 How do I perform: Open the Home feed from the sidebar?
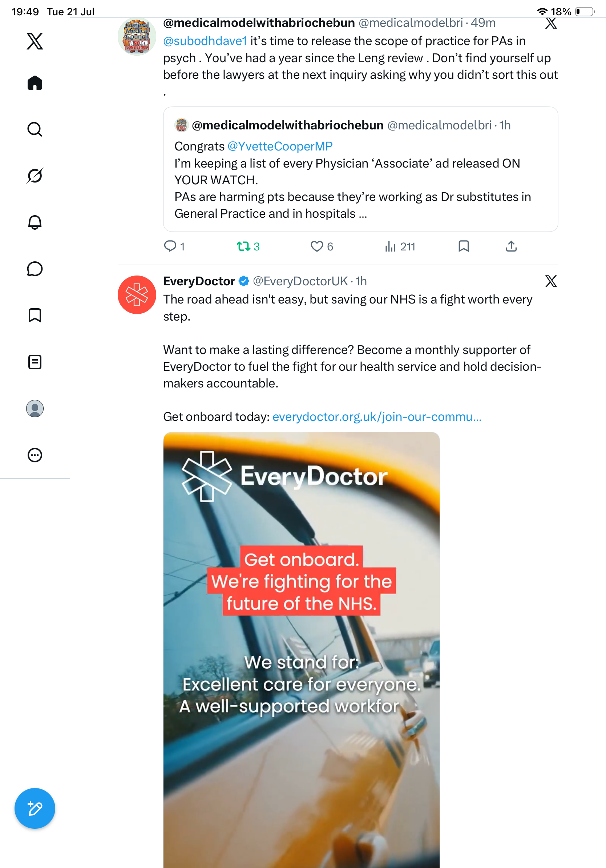35,83
